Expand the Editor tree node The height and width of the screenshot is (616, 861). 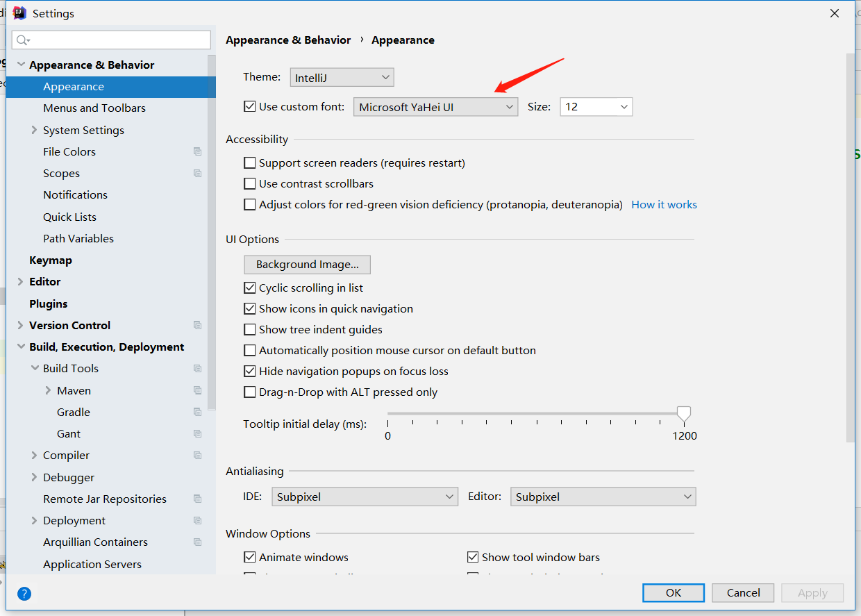(20, 282)
